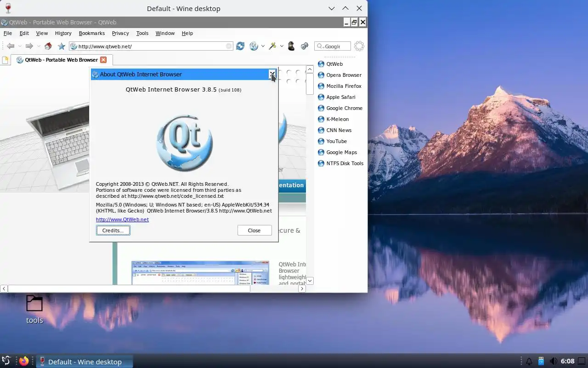Expand back history dropdown arrow
Viewport: 588px width, 368px height.
coord(20,46)
